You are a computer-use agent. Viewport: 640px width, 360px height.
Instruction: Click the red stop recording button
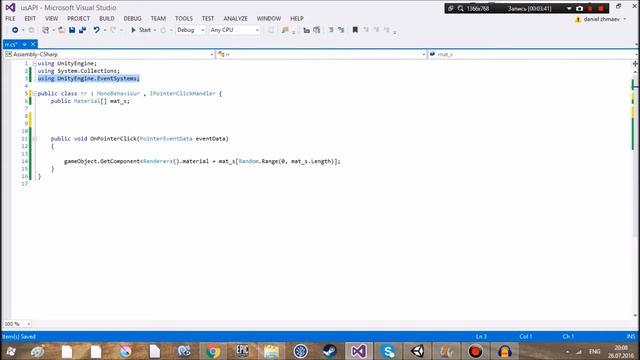point(601,8)
